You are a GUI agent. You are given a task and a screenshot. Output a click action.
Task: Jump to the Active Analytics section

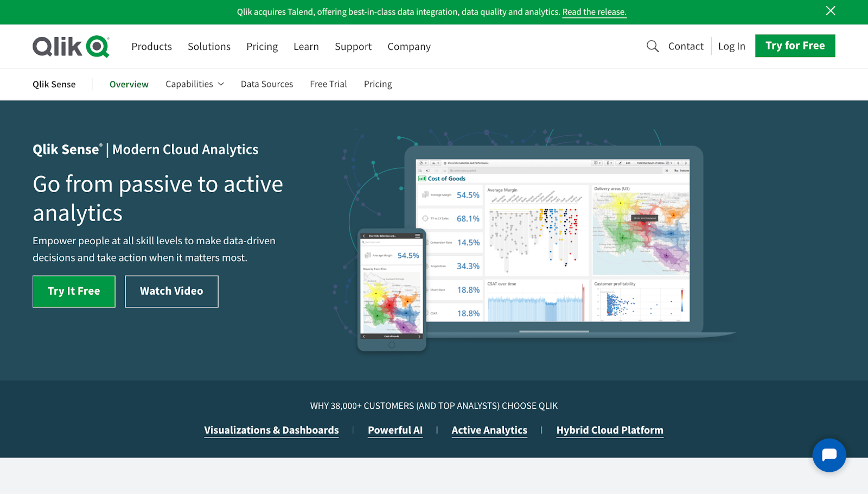tap(489, 430)
